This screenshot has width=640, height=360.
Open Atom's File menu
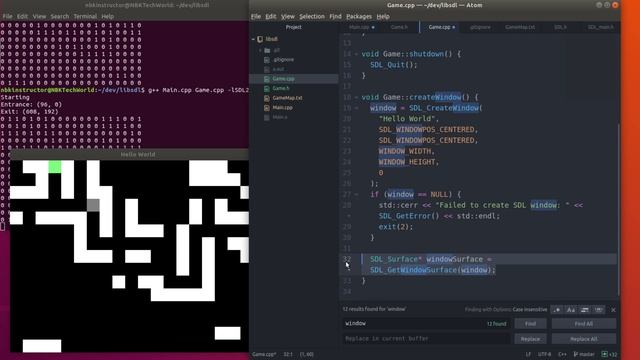(256, 16)
